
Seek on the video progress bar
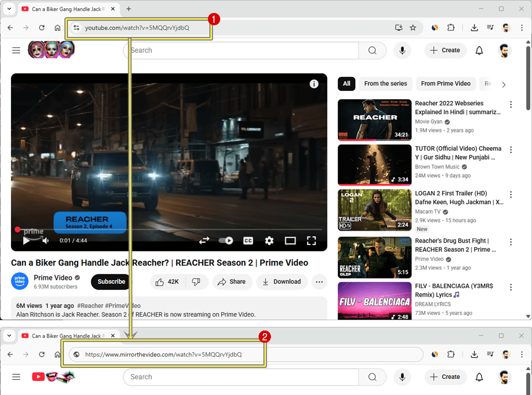[x=169, y=230]
